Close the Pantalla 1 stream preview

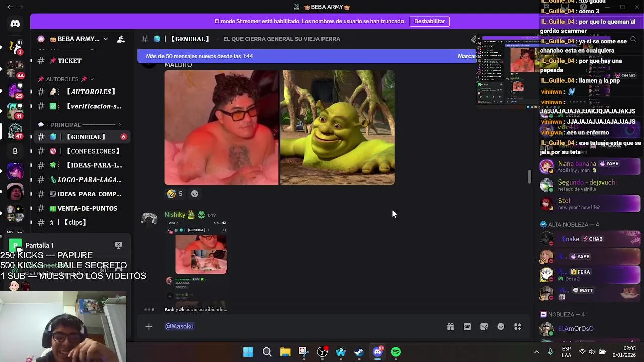click(x=118, y=245)
